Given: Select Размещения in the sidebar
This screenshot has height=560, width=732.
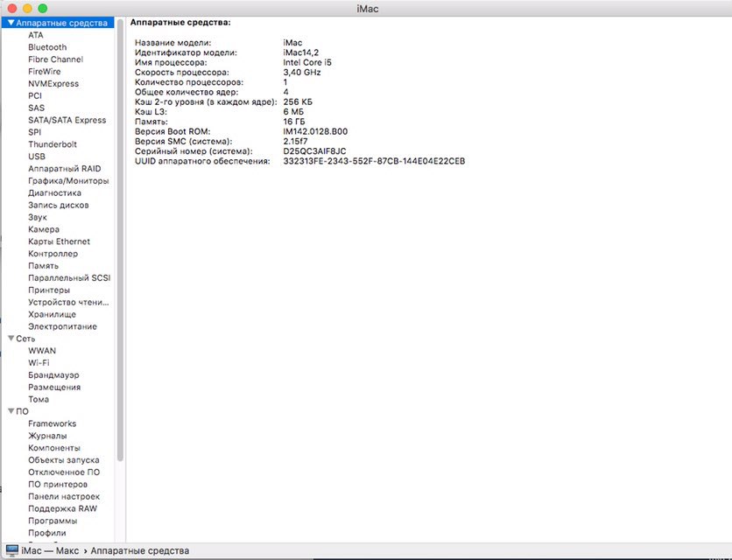Looking at the screenshot, I should 54,387.
